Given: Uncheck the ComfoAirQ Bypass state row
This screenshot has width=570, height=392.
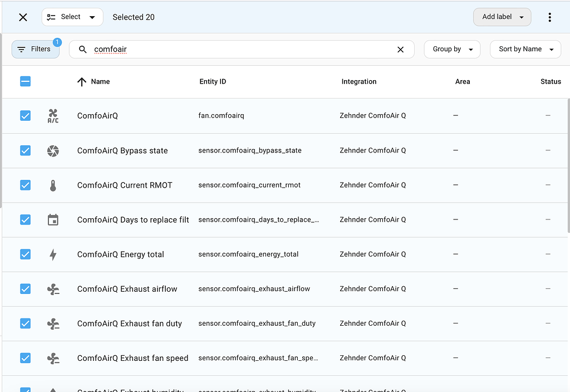Looking at the screenshot, I should (25, 150).
